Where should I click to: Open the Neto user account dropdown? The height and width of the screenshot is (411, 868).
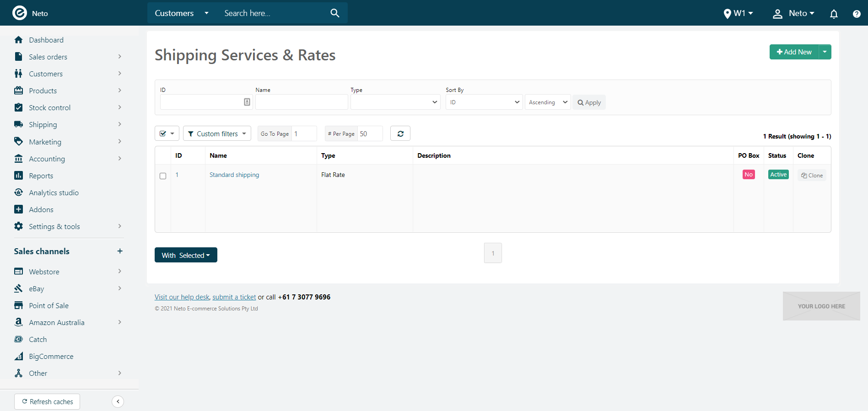click(793, 13)
